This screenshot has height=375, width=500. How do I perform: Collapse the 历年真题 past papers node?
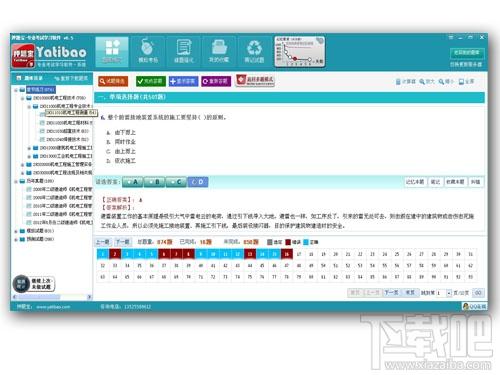pyautogui.click(x=16, y=181)
